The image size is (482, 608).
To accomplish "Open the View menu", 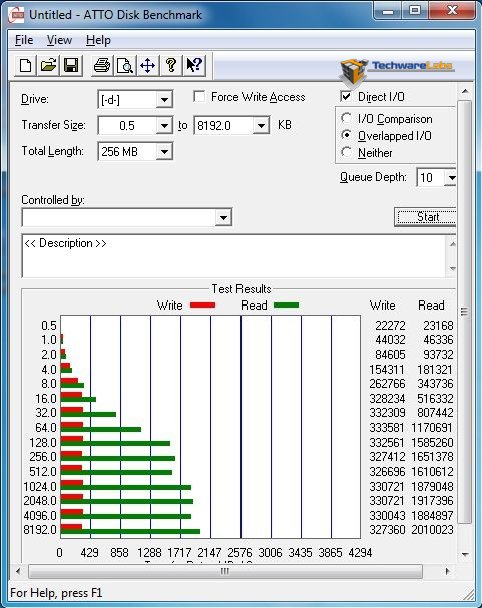I will (x=59, y=40).
